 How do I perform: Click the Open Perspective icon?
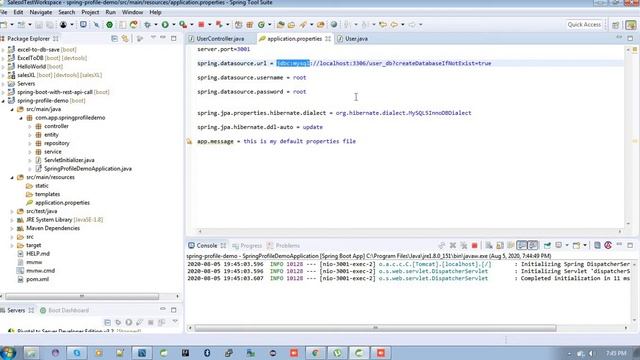click(616, 25)
